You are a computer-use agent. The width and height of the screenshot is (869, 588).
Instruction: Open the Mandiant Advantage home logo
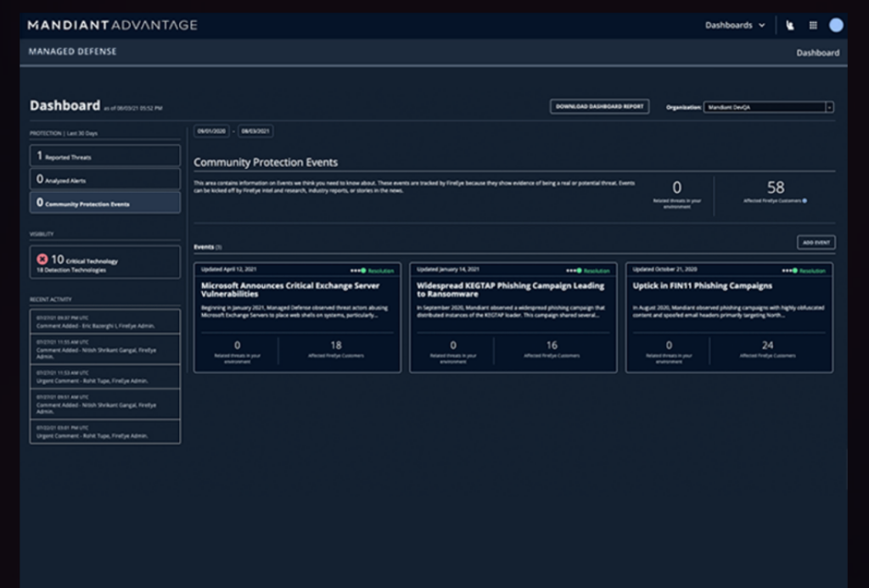coord(111,25)
